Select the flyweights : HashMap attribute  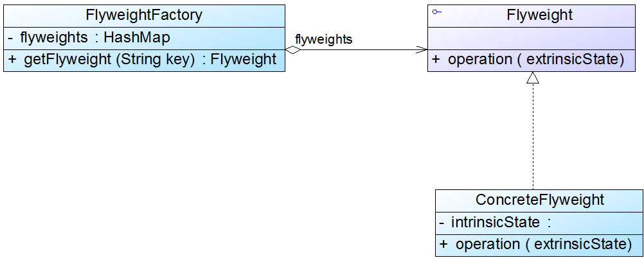(x=95, y=38)
